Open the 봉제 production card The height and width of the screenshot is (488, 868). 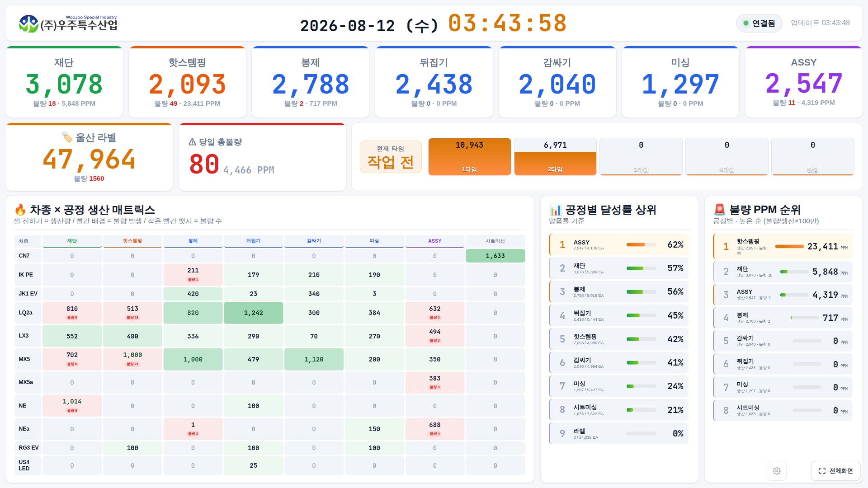(311, 82)
